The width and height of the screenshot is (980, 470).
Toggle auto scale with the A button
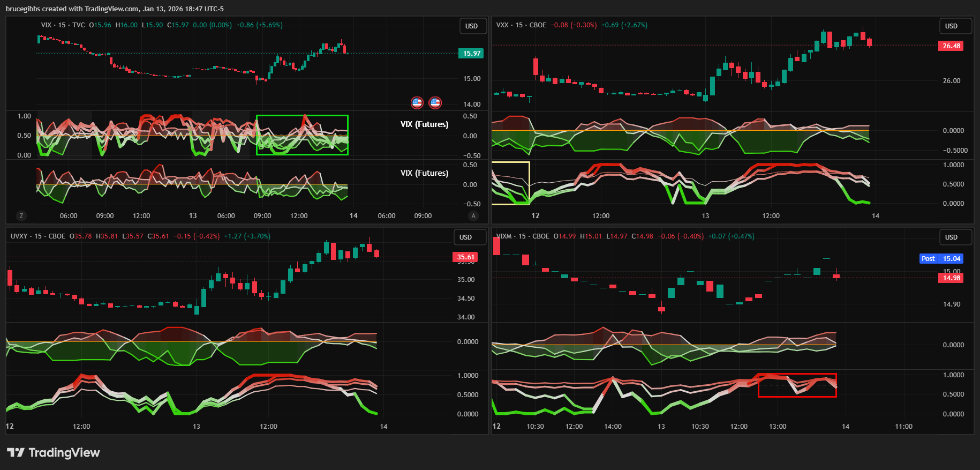(473, 216)
